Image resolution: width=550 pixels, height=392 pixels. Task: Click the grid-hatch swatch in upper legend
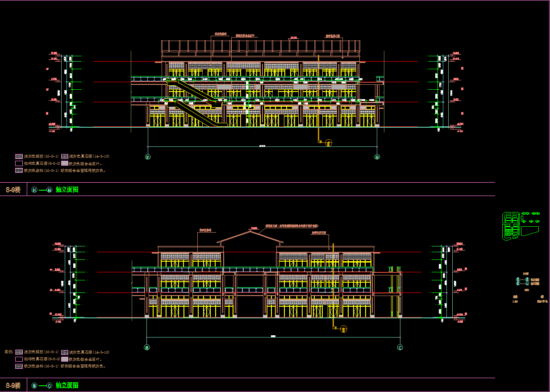coord(19,156)
